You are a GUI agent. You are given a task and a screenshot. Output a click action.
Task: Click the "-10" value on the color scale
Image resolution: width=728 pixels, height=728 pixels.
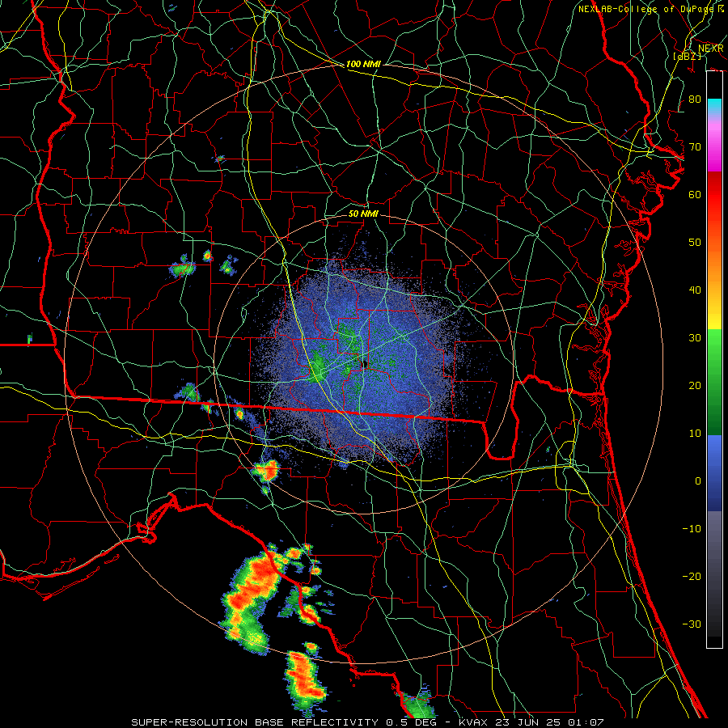[x=692, y=529]
